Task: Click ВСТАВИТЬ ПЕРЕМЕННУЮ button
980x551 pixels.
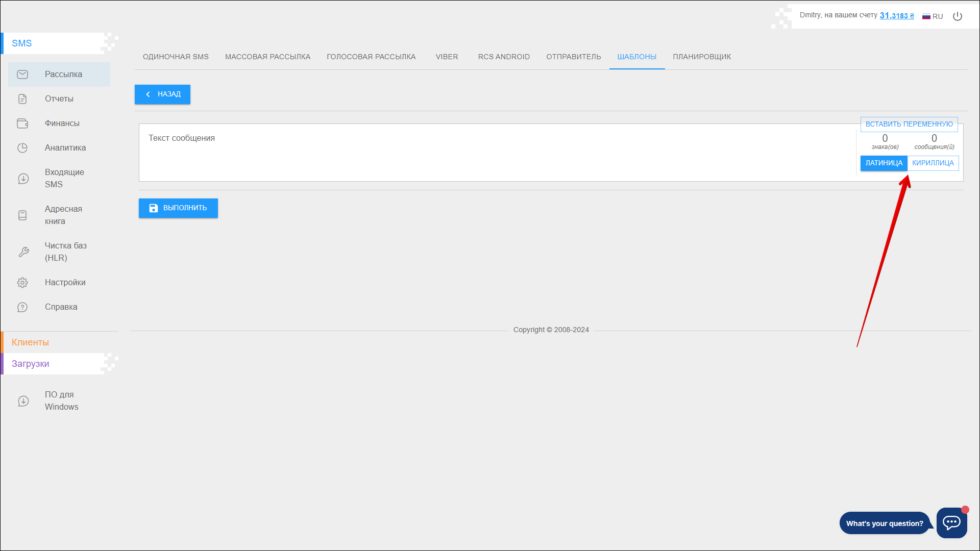Action: pyautogui.click(x=909, y=124)
